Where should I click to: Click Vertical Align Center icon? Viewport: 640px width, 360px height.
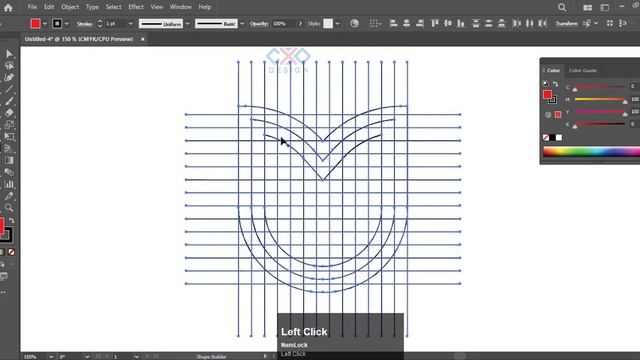click(448, 24)
